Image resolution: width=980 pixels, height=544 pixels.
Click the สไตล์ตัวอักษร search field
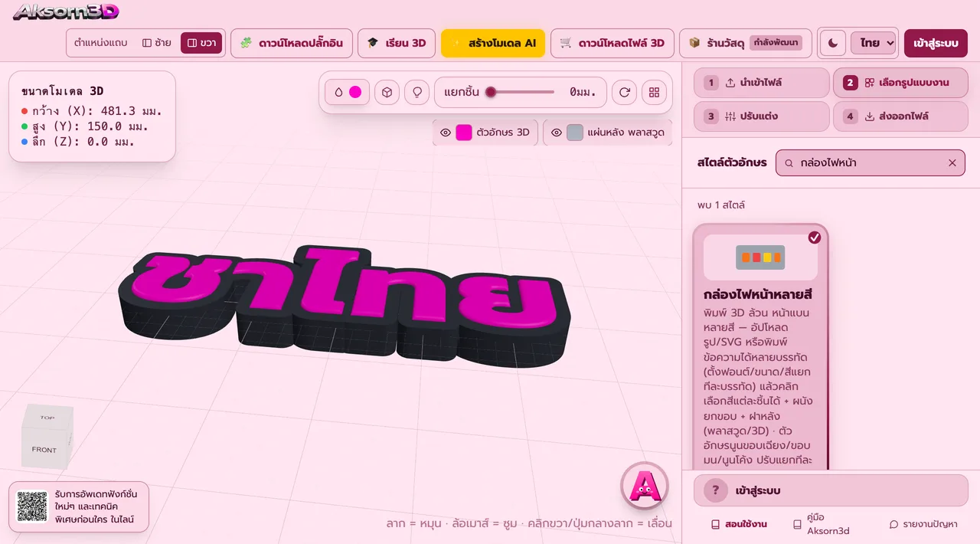[871, 162]
